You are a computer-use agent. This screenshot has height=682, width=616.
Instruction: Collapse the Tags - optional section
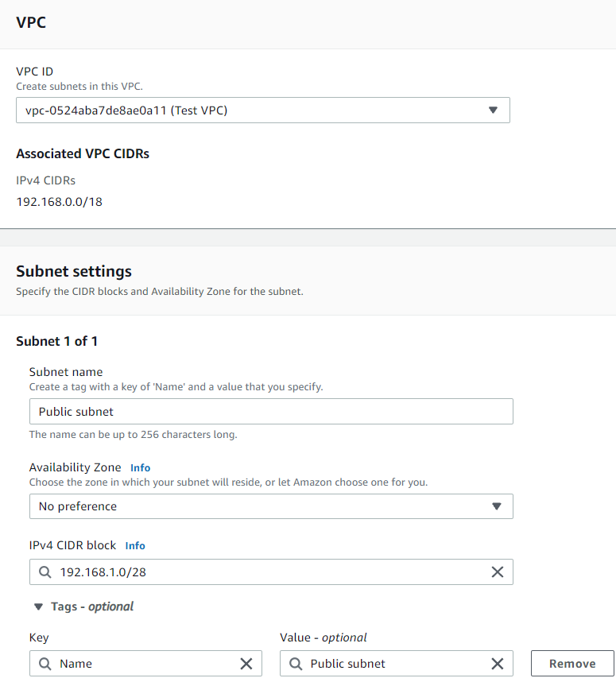38,606
